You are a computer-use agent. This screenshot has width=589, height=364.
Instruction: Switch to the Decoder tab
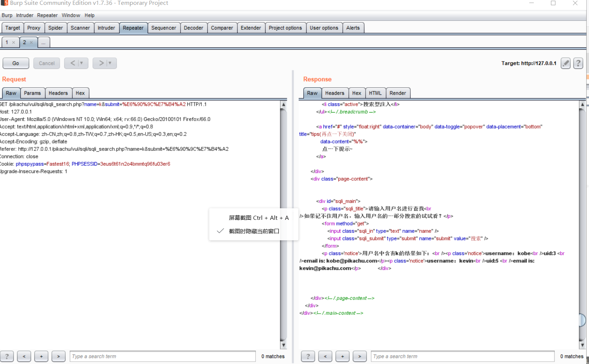pyautogui.click(x=194, y=28)
